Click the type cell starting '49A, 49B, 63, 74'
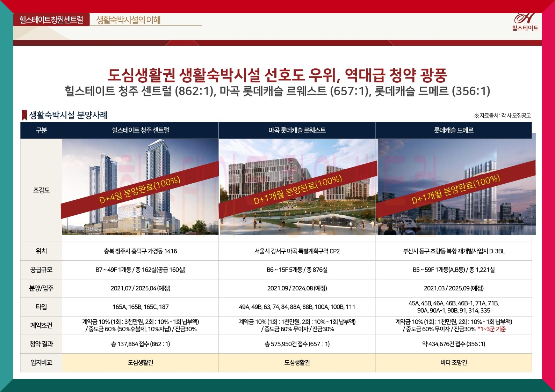 point(297,307)
